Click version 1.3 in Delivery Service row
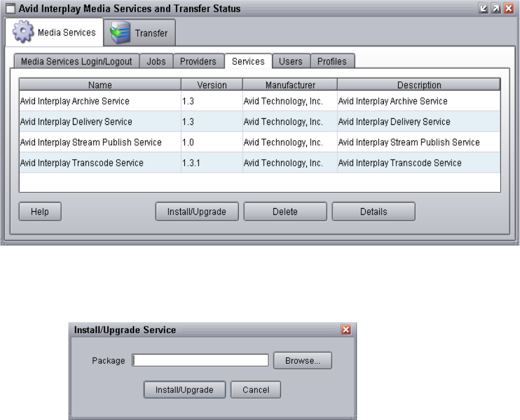Viewport: 520px width, 420px height. [212, 122]
